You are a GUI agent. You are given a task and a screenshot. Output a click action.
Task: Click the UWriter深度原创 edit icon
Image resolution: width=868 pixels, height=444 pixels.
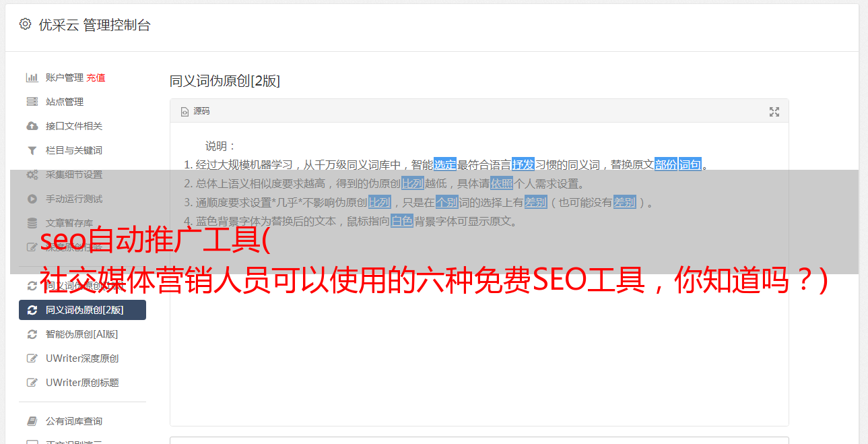(x=32, y=358)
